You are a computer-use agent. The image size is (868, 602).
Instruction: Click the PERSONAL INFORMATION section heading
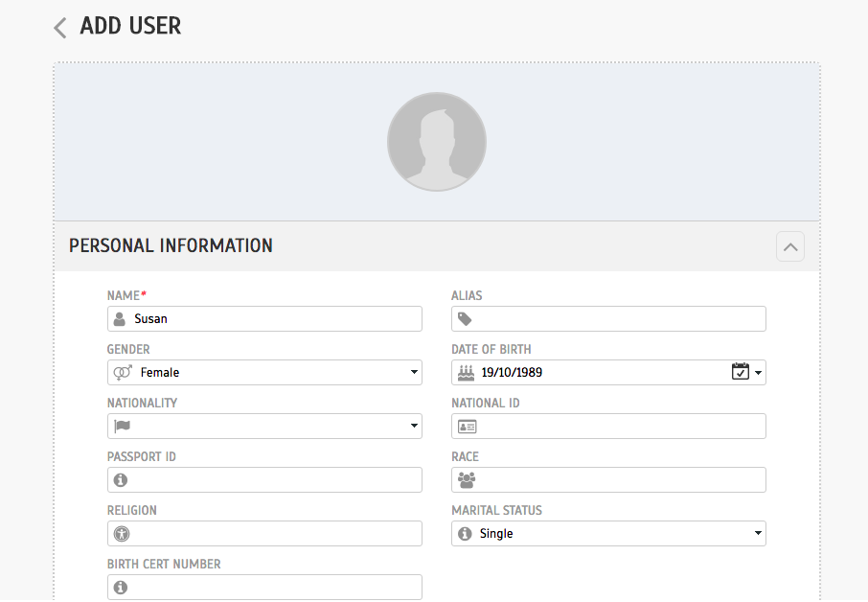point(171,246)
